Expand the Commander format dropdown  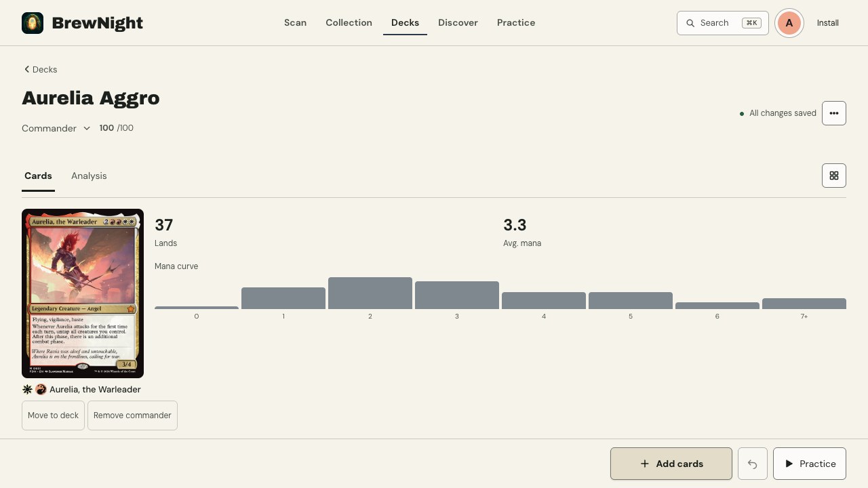coord(56,128)
